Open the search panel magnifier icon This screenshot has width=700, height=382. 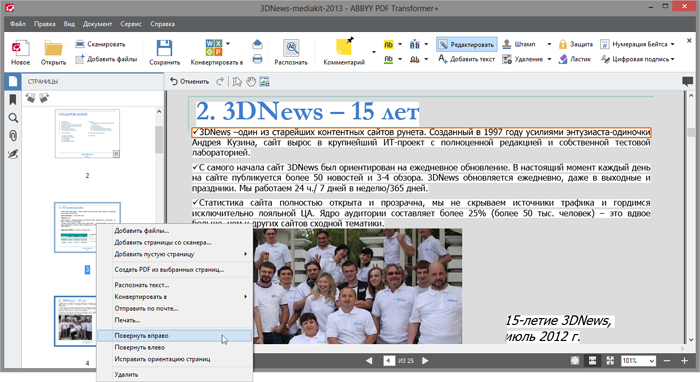click(13, 118)
